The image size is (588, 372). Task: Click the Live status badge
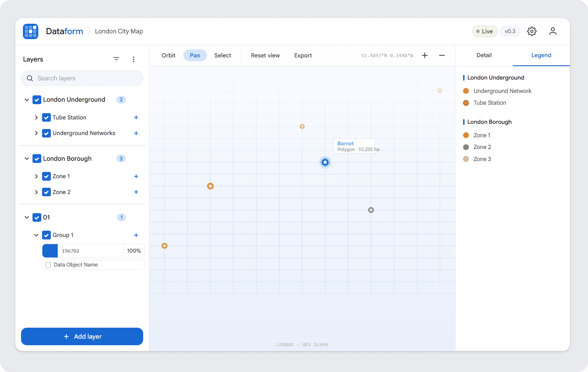485,31
